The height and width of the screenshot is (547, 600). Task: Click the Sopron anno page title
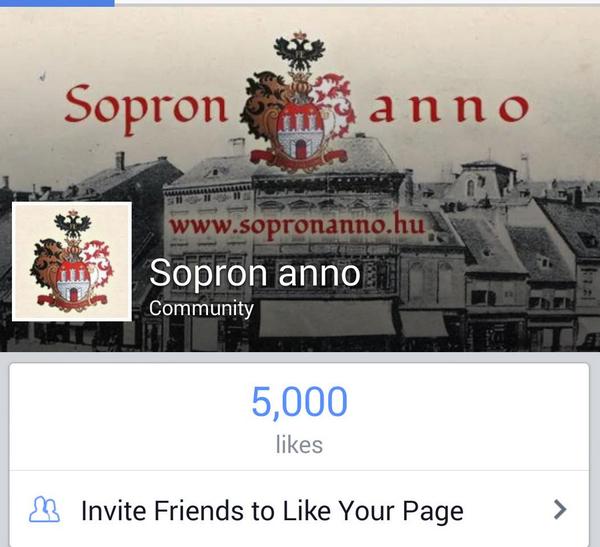pyautogui.click(x=255, y=273)
